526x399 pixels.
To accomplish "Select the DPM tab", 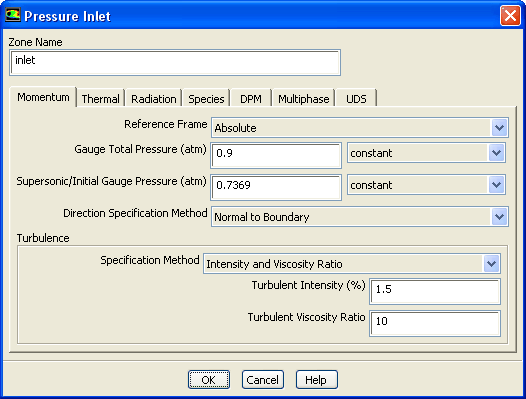I will pos(251,99).
